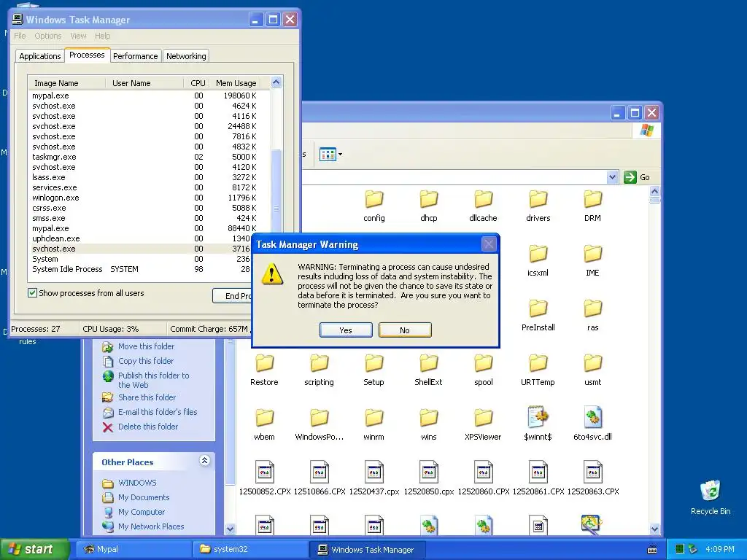Select uphclean.exe process row
This screenshot has width=747, height=560.
(x=141, y=238)
